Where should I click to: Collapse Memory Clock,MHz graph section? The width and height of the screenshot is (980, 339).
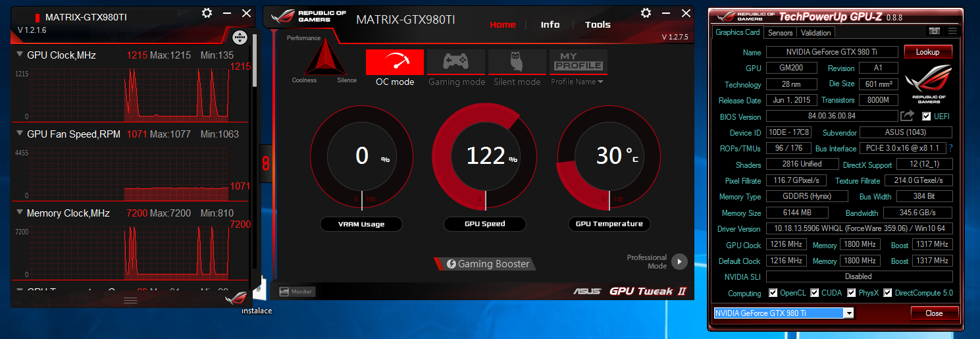(x=20, y=213)
